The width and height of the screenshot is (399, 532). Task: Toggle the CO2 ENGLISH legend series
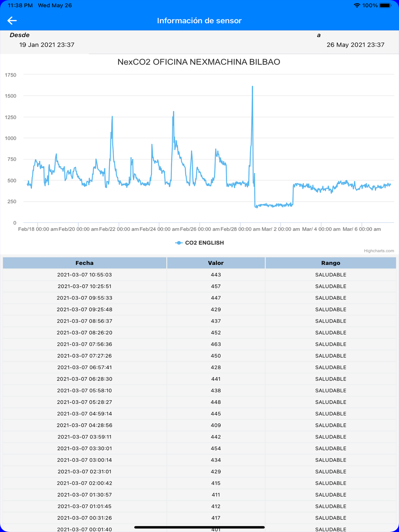point(199,242)
